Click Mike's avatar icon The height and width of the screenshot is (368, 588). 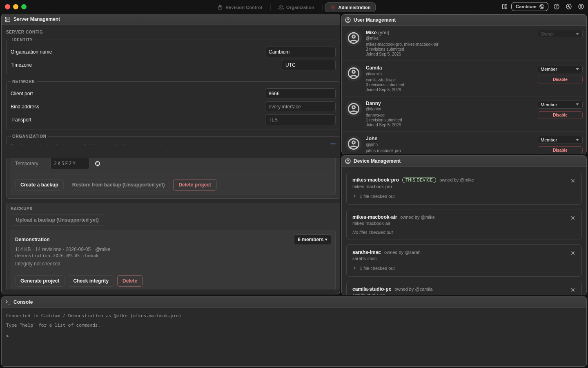click(x=354, y=38)
